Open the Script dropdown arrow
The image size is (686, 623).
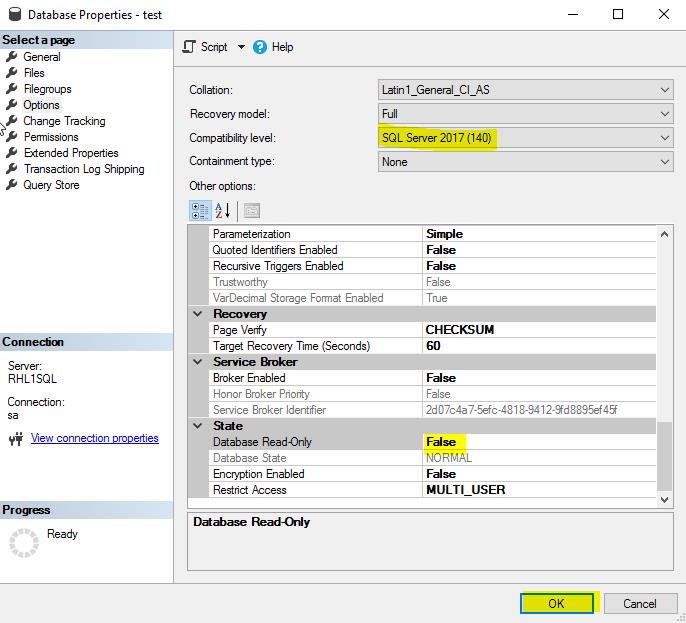click(241, 47)
